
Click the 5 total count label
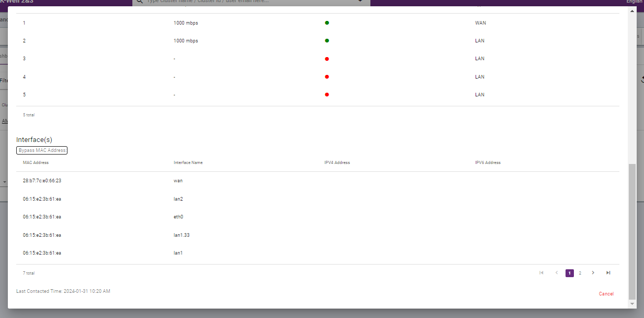click(29, 114)
